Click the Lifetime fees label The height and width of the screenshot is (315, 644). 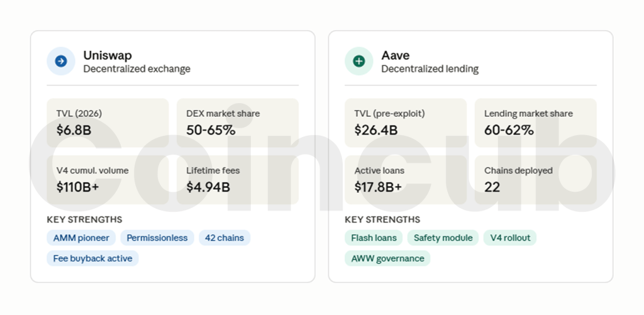click(213, 170)
